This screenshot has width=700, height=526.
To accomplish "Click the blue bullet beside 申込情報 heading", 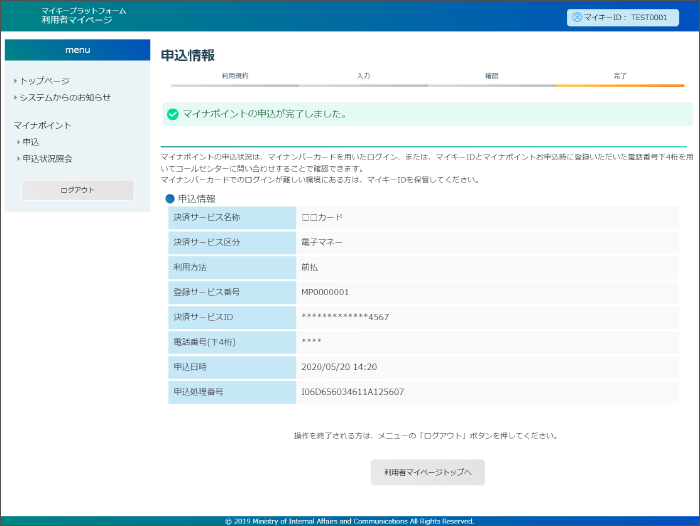I will 170,199.
